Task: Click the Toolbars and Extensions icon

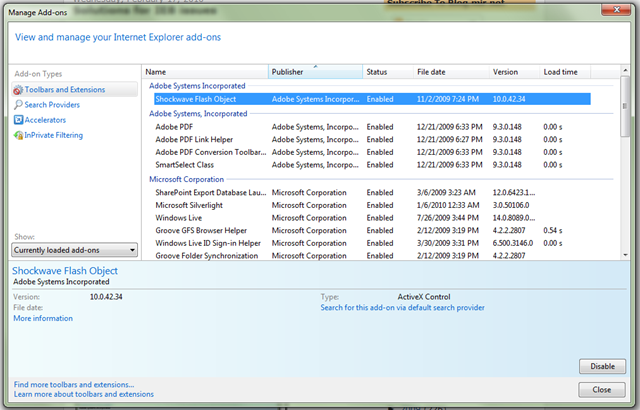Action: (18, 90)
